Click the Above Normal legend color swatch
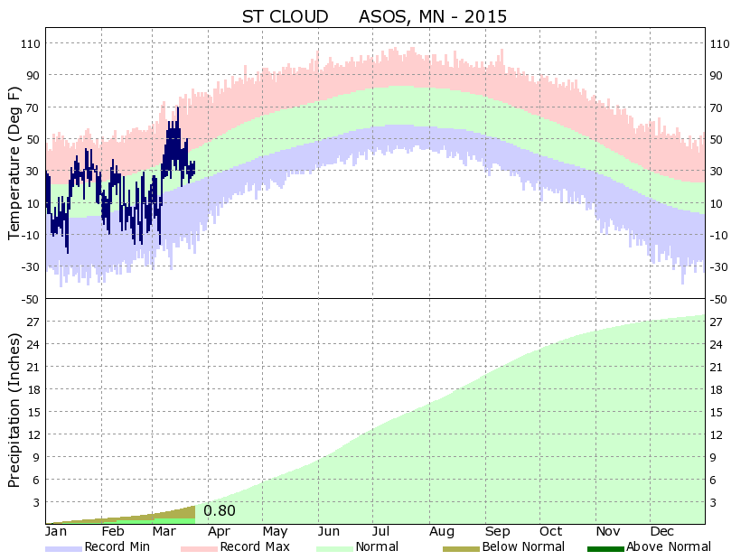 tap(605, 549)
